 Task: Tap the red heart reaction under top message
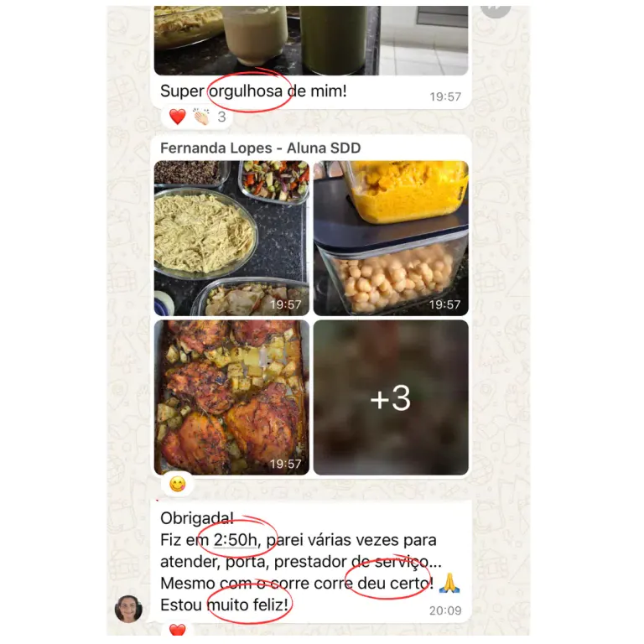click(x=178, y=117)
